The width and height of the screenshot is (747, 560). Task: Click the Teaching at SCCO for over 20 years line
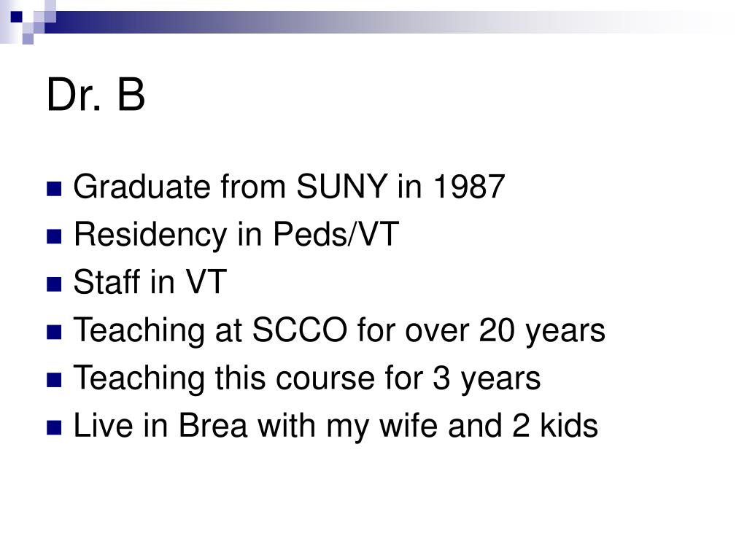[339, 330]
